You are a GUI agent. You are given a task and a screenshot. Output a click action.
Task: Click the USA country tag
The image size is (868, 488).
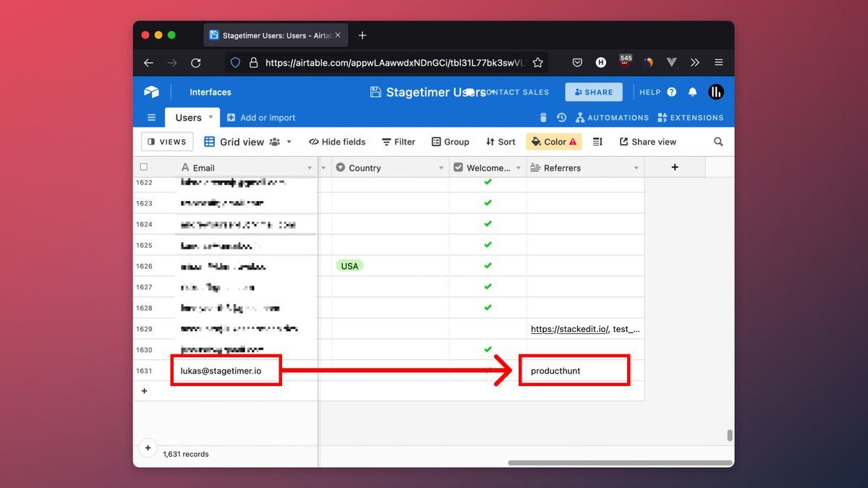point(349,266)
